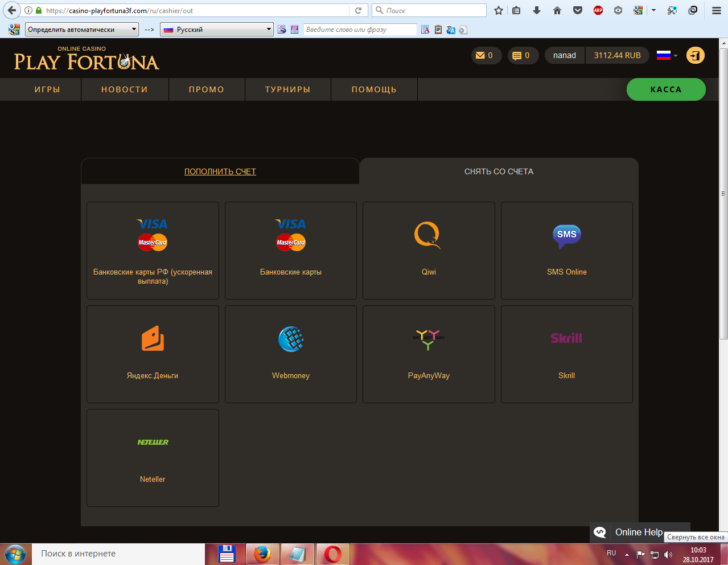The width and height of the screenshot is (728, 565).
Task: Click the browser home icon
Action: pos(557,10)
